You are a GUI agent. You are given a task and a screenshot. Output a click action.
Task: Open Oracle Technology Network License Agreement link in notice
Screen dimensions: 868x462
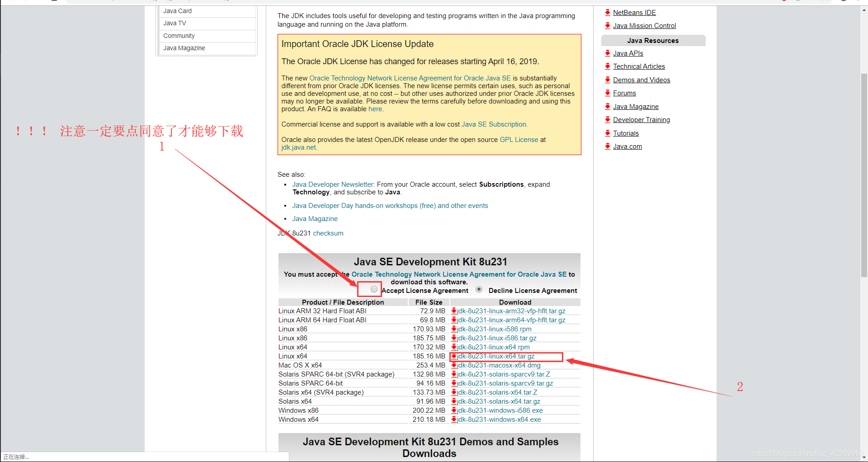click(410, 78)
